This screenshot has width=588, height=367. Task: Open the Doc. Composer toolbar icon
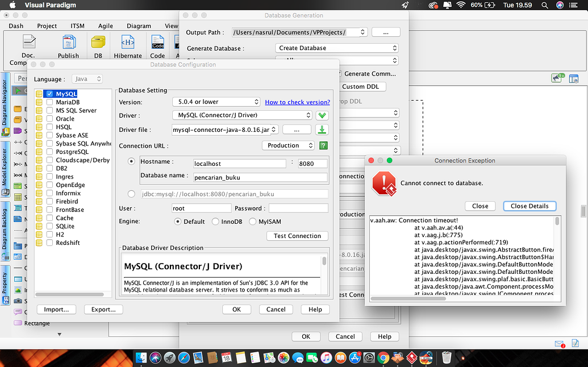pos(28,42)
